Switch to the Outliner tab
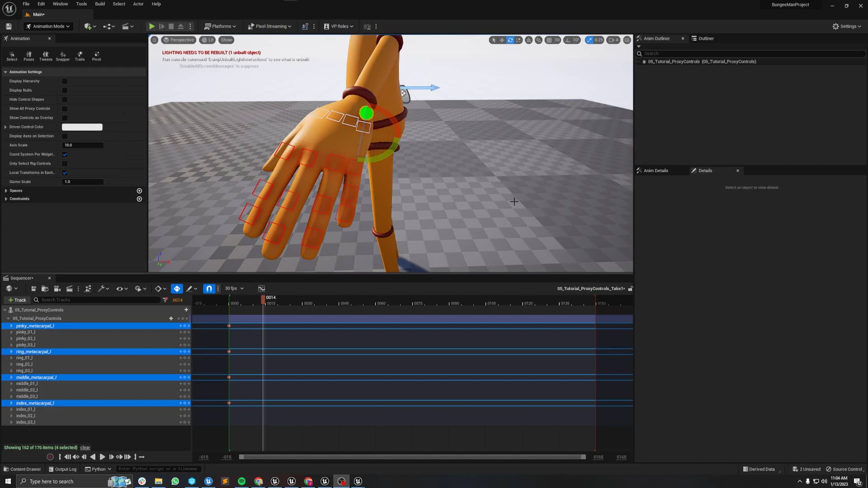 [x=705, y=38]
